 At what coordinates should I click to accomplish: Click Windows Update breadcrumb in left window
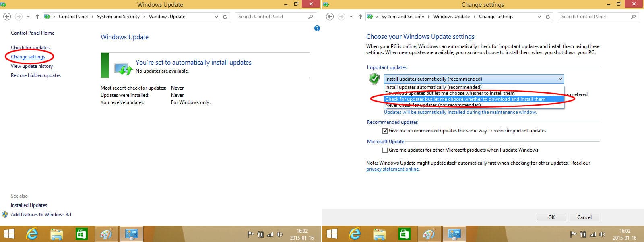167,17
